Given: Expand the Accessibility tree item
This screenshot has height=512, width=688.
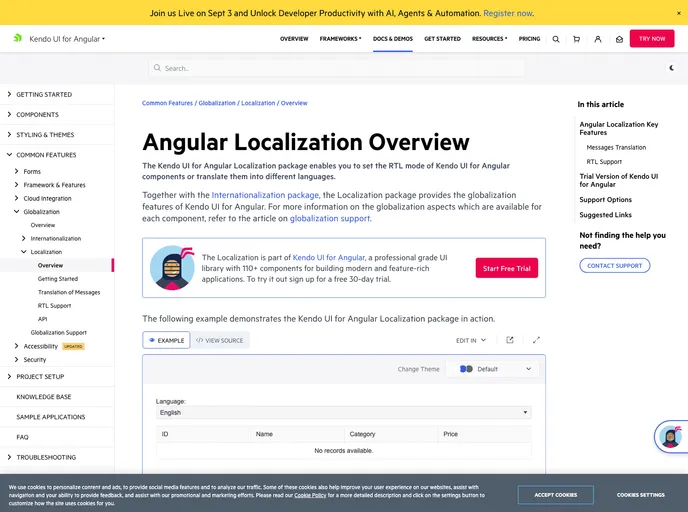Looking at the screenshot, I should point(16,346).
